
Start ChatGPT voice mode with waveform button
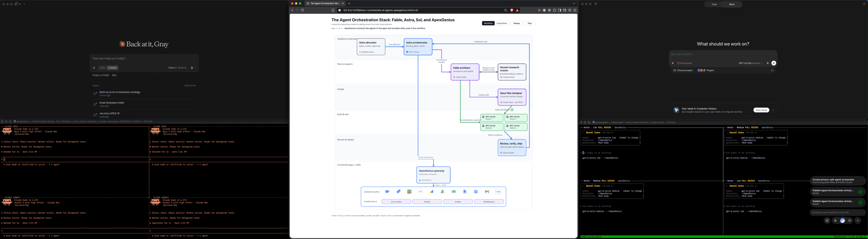point(774,63)
